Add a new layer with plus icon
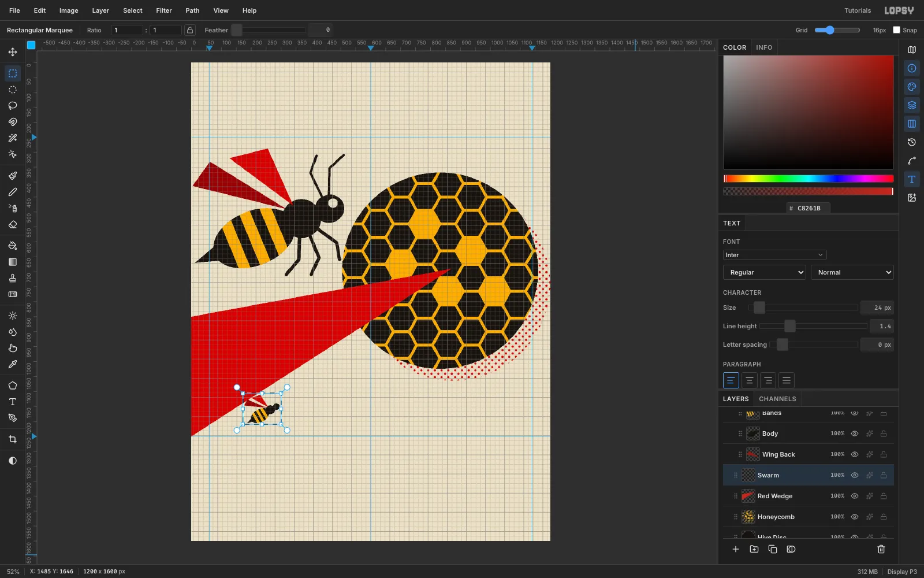 tap(736, 549)
